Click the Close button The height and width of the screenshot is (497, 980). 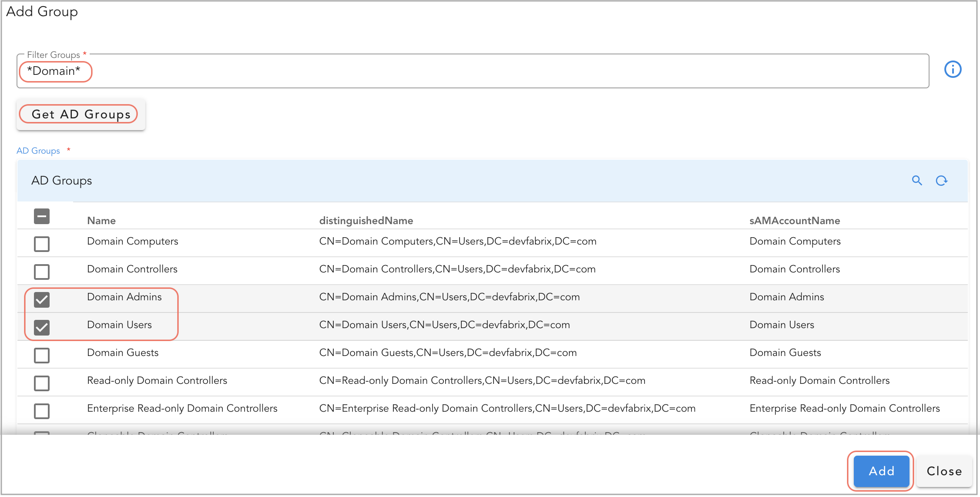pyautogui.click(x=943, y=471)
